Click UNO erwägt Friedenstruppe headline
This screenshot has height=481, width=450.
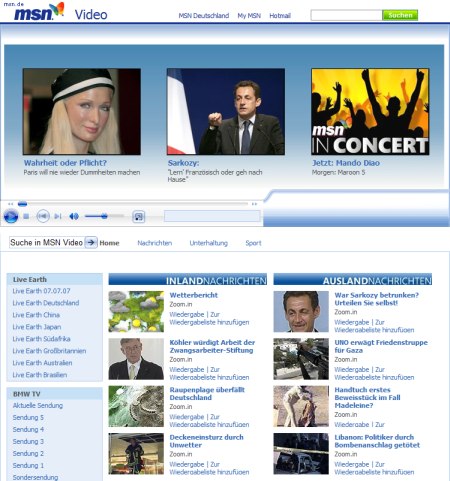(x=381, y=346)
